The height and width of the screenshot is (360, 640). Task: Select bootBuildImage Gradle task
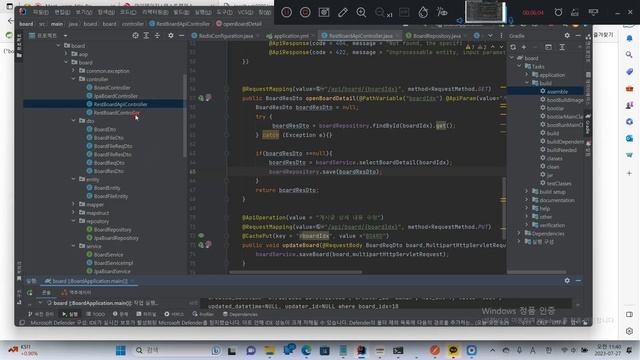[x=561, y=100]
